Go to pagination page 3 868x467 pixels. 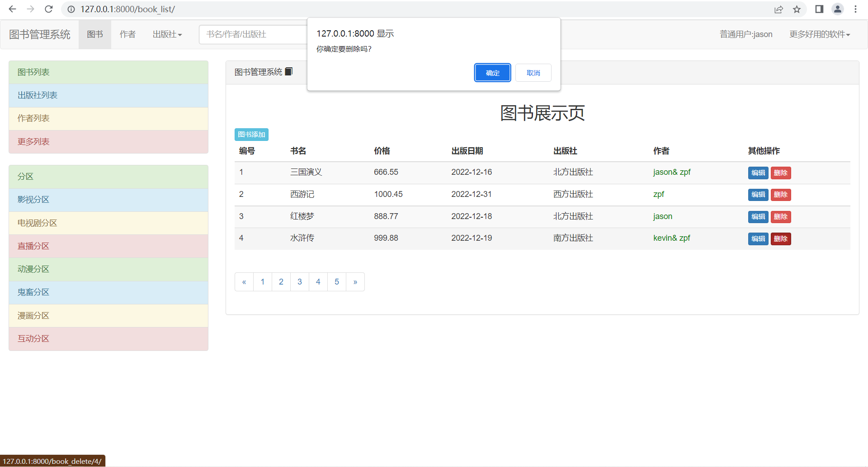pyautogui.click(x=300, y=282)
